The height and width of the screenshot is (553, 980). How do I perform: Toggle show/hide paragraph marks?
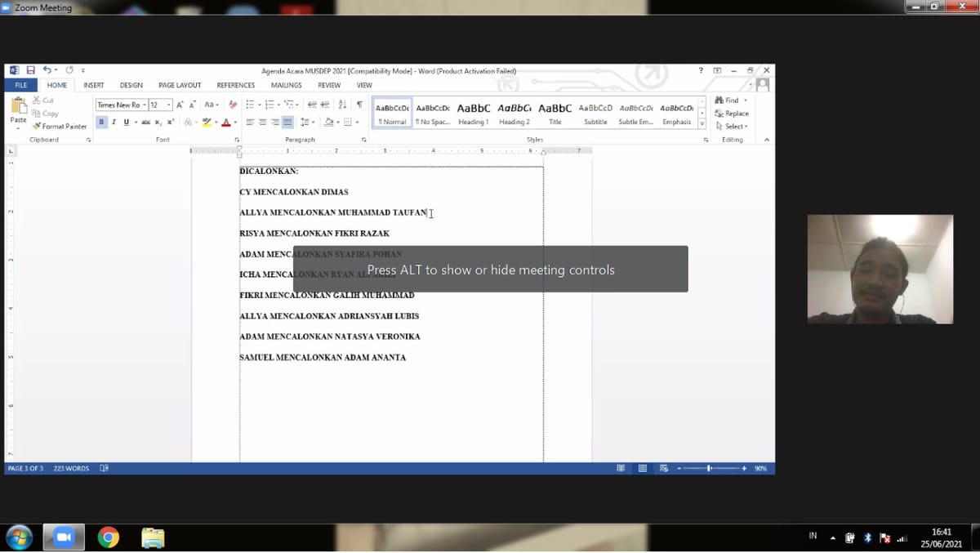pyautogui.click(x=359, y=105)
